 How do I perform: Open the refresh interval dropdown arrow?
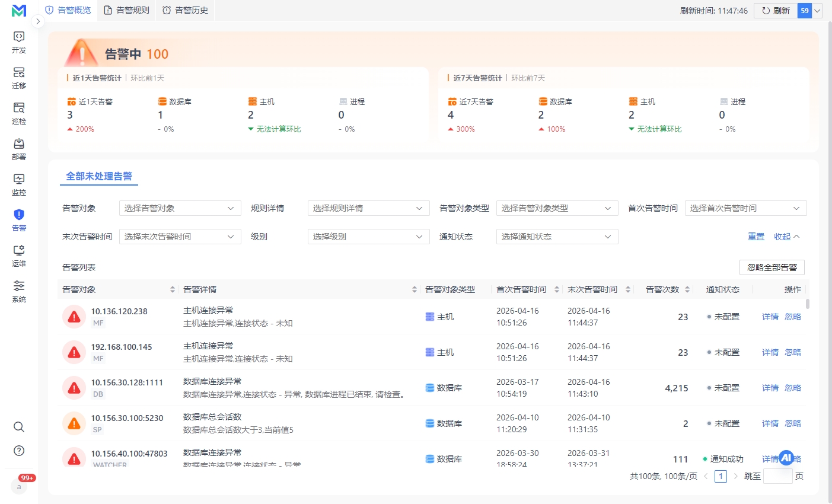point(817,11)
